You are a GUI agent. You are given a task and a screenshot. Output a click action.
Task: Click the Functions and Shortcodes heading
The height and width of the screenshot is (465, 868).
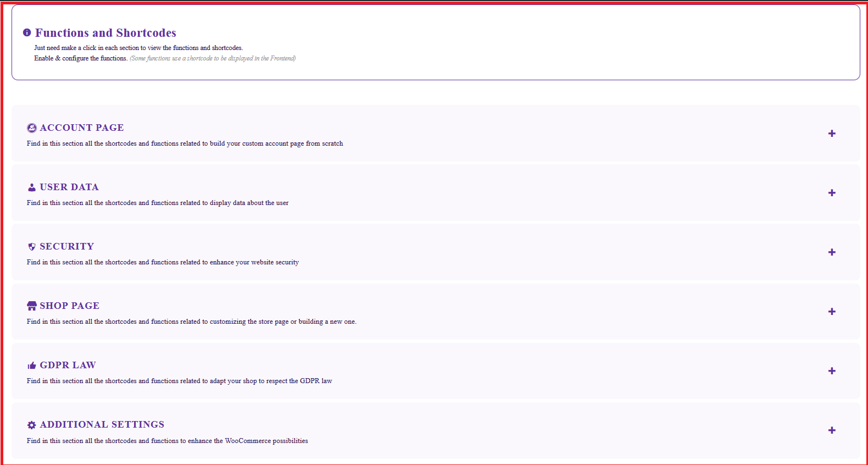pyautogui.click(x=105, y=33)
